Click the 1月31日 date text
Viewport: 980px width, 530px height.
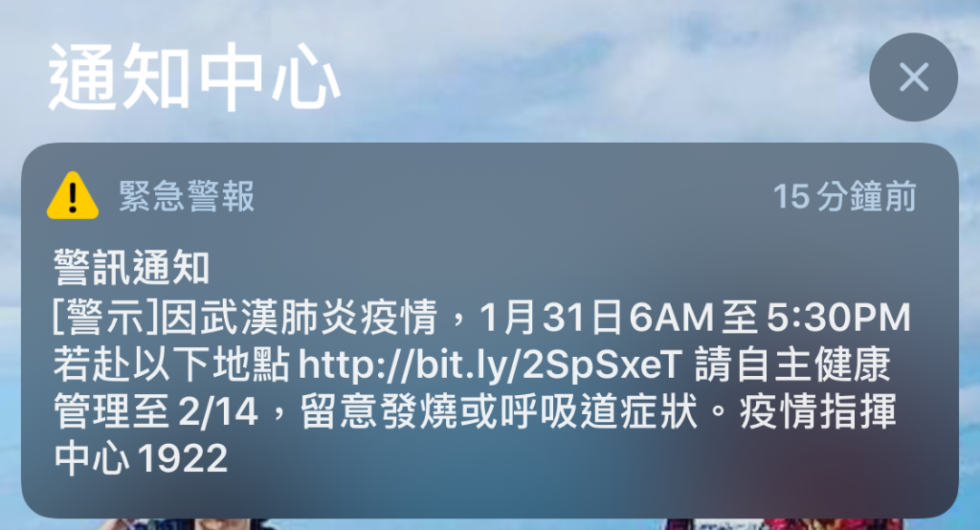(550, 317)
